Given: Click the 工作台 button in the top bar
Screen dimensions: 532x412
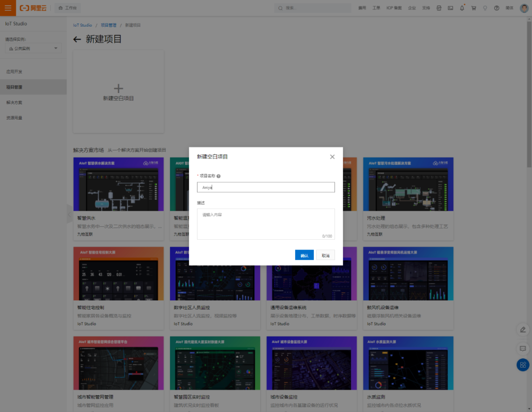Looking at the screenshot, I should (x=68, y=8).
